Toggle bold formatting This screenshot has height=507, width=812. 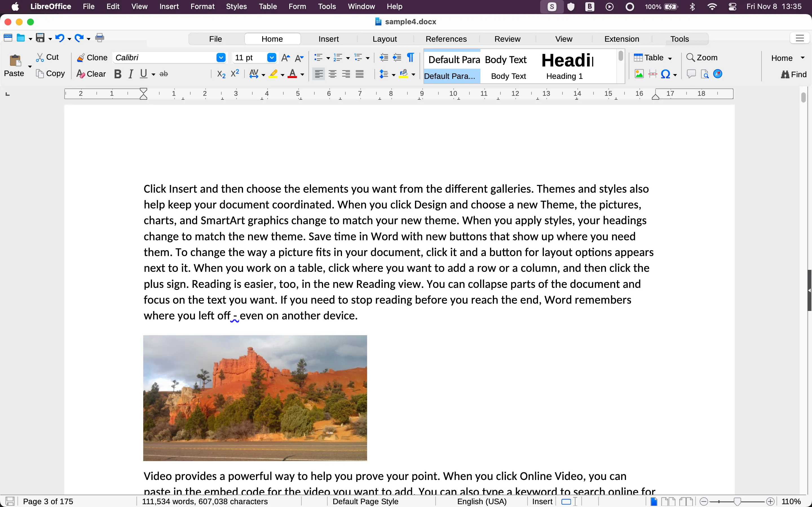click(118, 74)
